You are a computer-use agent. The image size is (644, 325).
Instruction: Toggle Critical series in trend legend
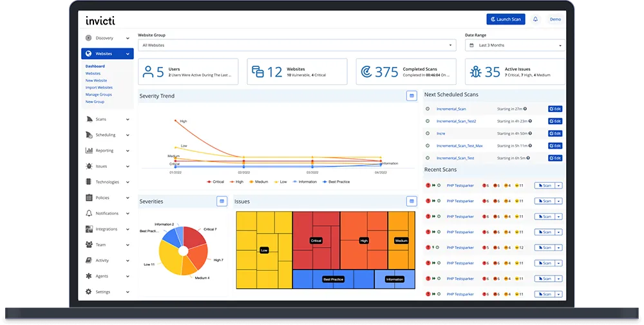215,181
